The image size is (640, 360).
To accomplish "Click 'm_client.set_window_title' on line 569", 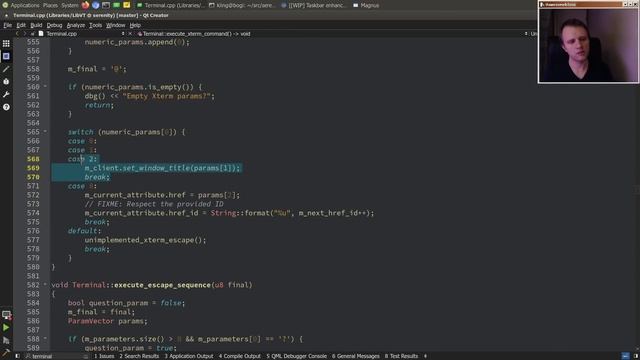I will pyautogui.click(x=137, y=168).
